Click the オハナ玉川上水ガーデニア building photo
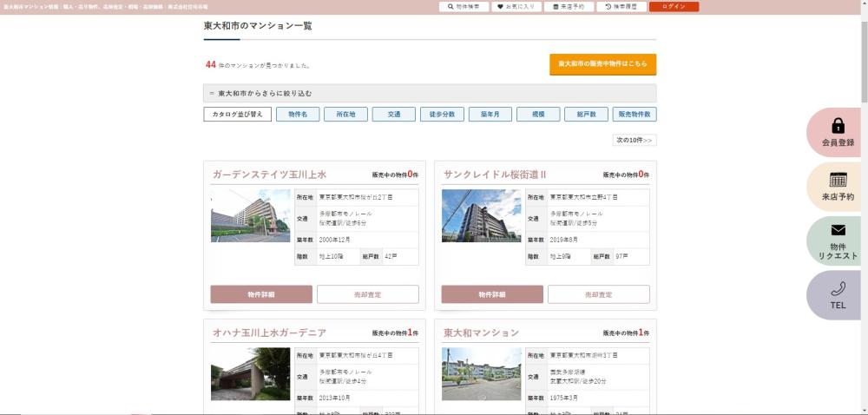The image size is (868, 415). 251,374
